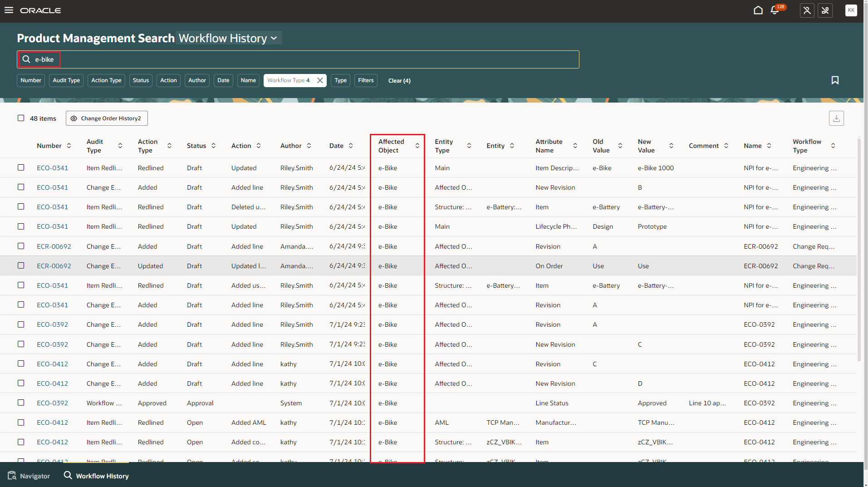The image size is (868, 487).
Task: Open the Author filter chip
Action: pyautogui.click(x=197, y=80)
